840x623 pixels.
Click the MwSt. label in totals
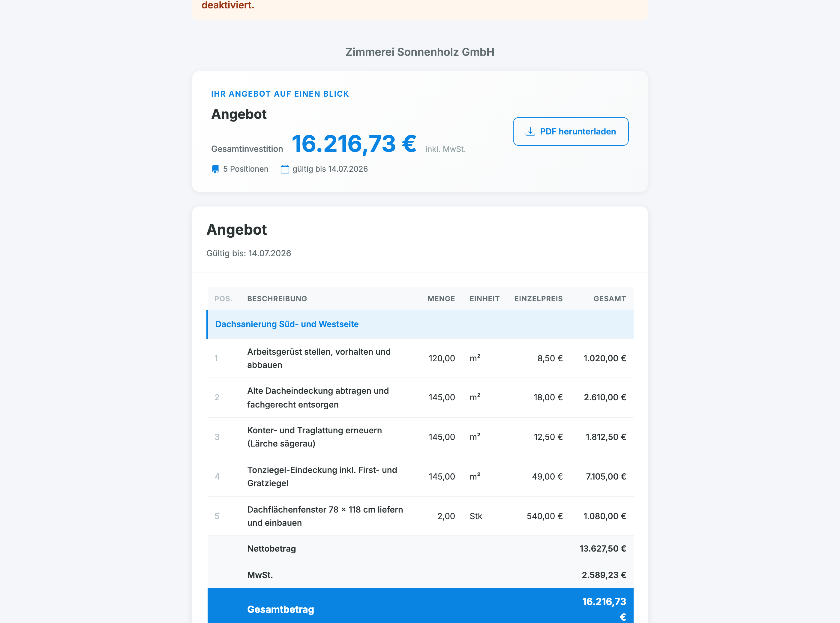point(260,575)
